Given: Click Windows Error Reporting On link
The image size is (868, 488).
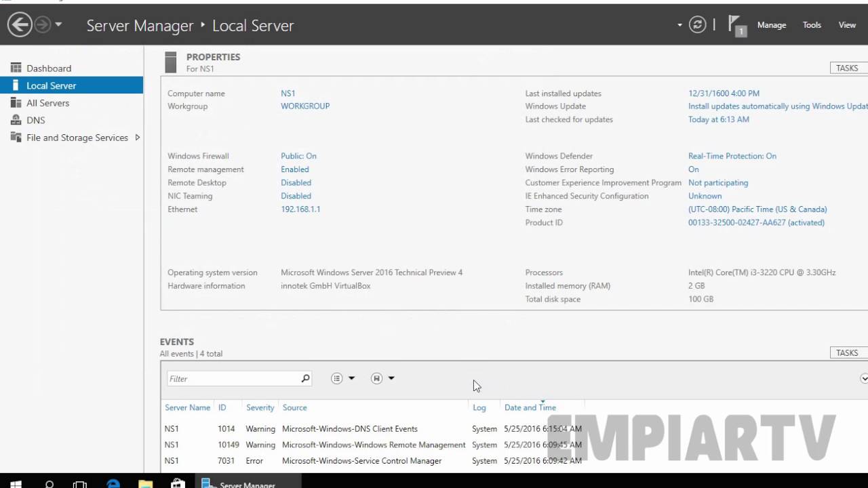Looking at the screenshot, I should (x=694, y=169).
